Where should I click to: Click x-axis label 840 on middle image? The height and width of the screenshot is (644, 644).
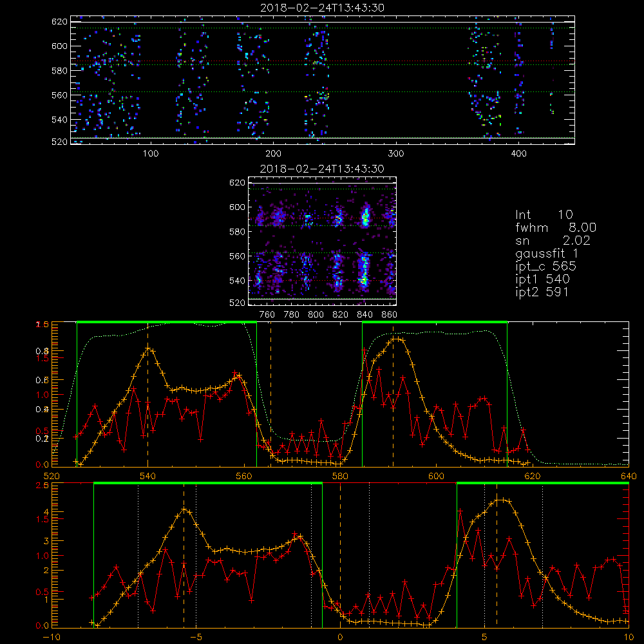(365, 315)
